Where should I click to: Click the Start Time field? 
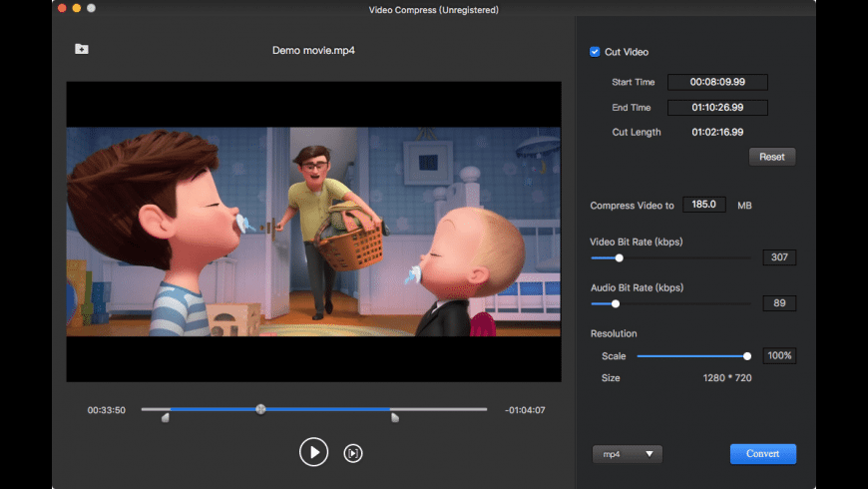coord(717,83)
